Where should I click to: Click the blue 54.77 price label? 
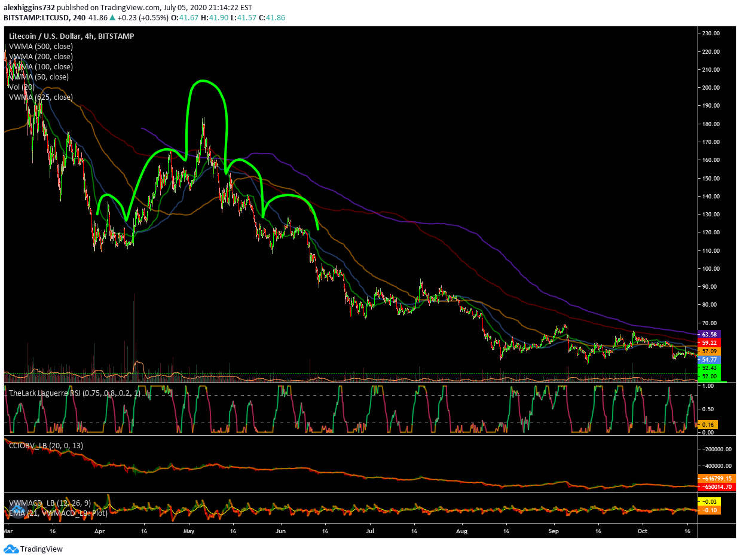(x=710, y=360)
